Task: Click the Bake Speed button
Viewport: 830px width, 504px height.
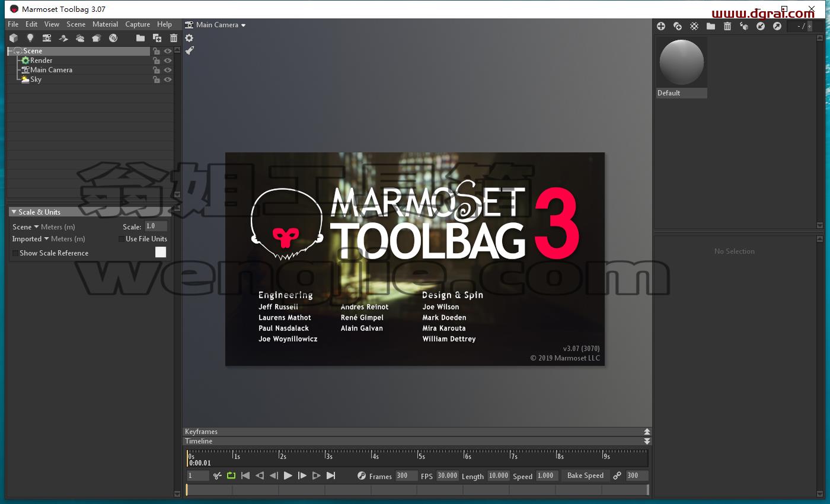Action: point(585,476)
